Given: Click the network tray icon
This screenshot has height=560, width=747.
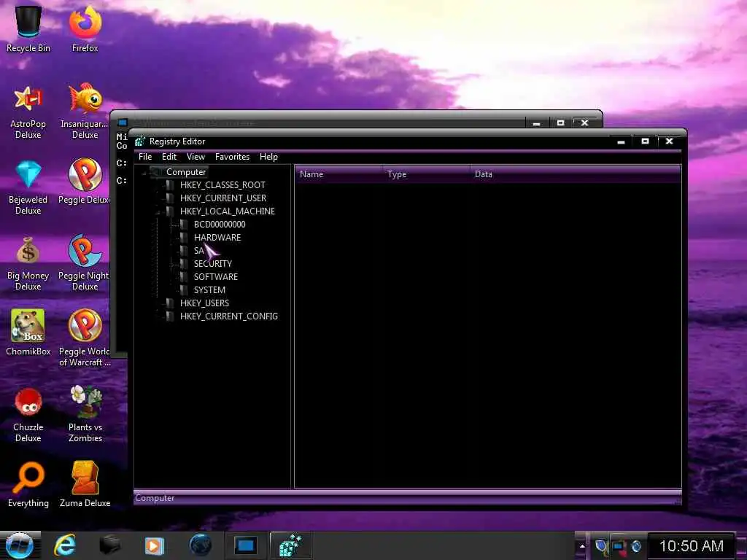Looking at the screenshot, I should click(x=619, y=546).
